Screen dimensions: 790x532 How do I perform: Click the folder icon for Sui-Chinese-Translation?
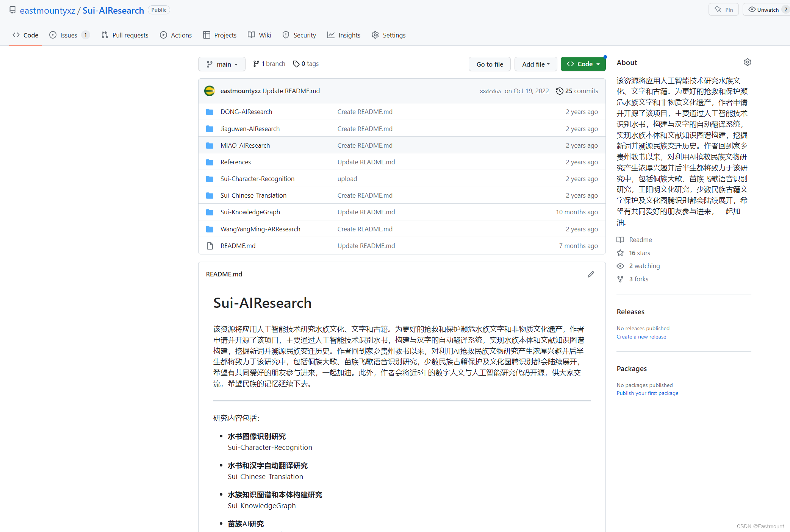point(210,195)
